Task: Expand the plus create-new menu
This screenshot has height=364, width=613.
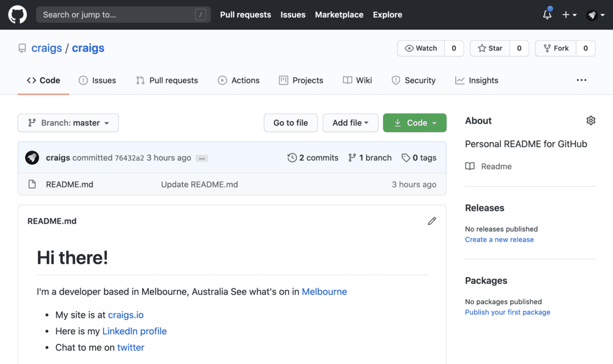Action: click(569, 14)
